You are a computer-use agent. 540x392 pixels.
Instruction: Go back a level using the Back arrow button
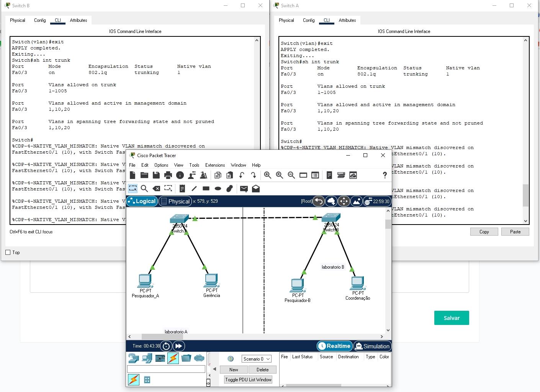click(319, 201)
